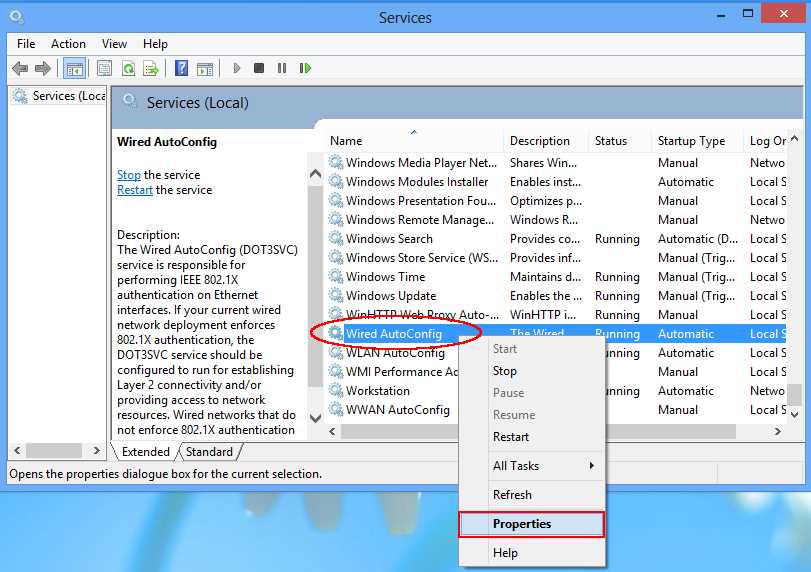Viewport: 811px width, 572px height.
Task: Select the Windows Search service name
Action: point(389,239)
